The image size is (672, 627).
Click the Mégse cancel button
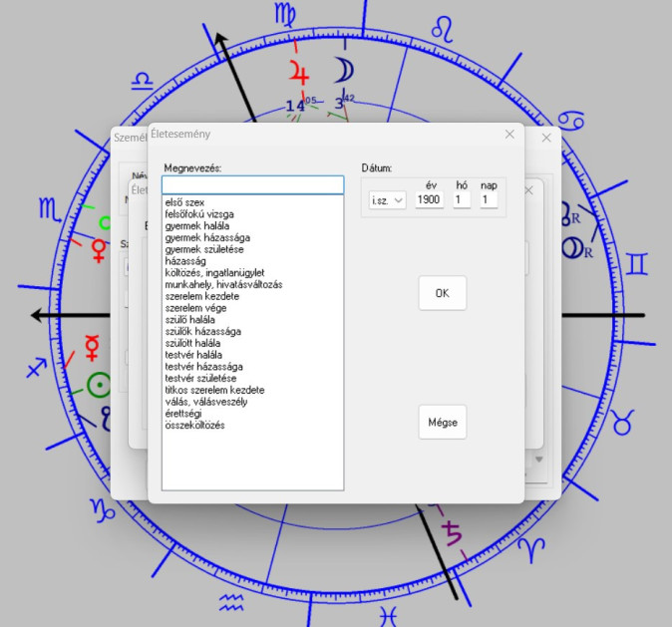pyautogui.click(x=442, y=422)
